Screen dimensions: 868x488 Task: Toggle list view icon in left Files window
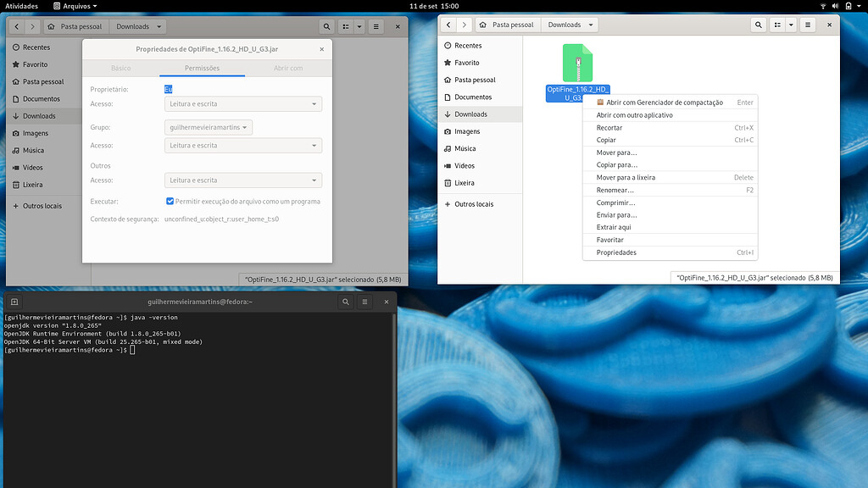346,26
